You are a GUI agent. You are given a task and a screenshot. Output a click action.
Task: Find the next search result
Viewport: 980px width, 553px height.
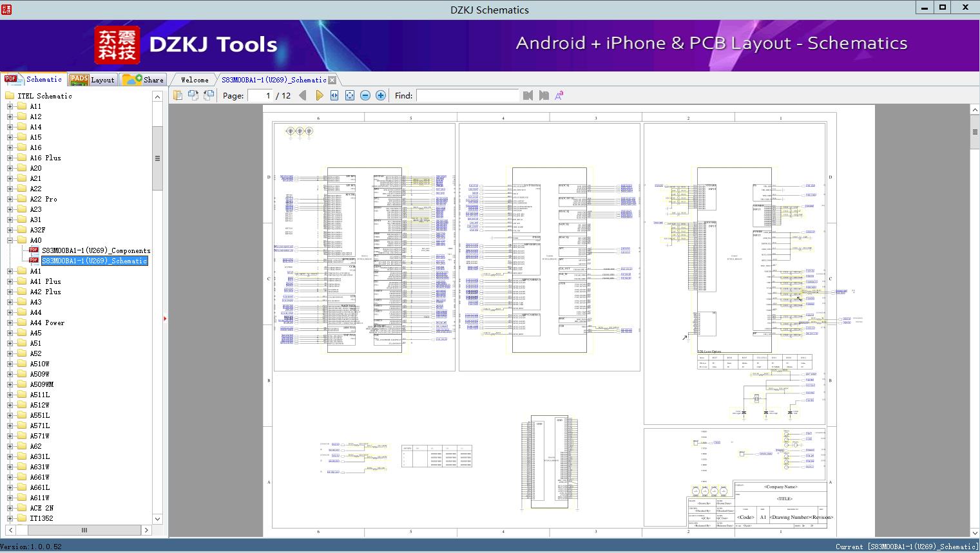pyautogui.click(x=544, y=95)
